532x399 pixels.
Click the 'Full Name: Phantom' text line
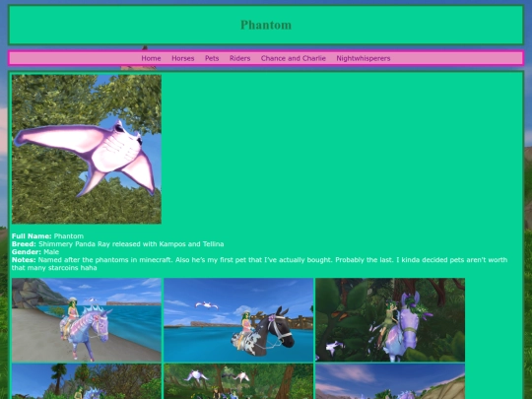point(47,236)
